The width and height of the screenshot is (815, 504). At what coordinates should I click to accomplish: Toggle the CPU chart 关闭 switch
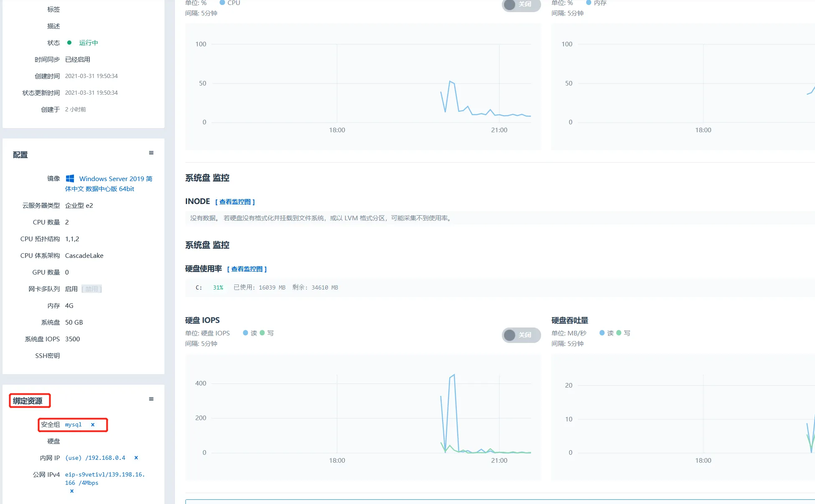click(521, 5)
